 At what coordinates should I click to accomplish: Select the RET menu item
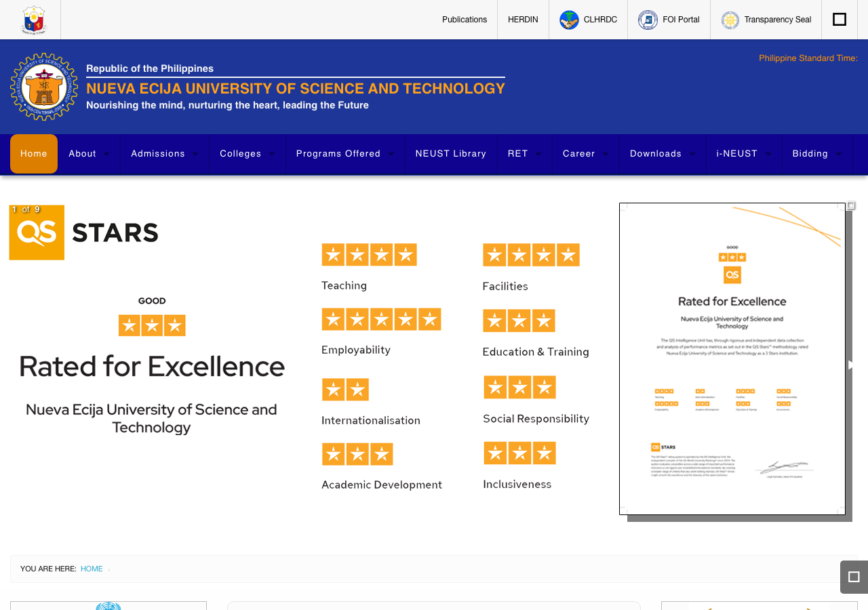pyautogui.click(x=525, y=154)
